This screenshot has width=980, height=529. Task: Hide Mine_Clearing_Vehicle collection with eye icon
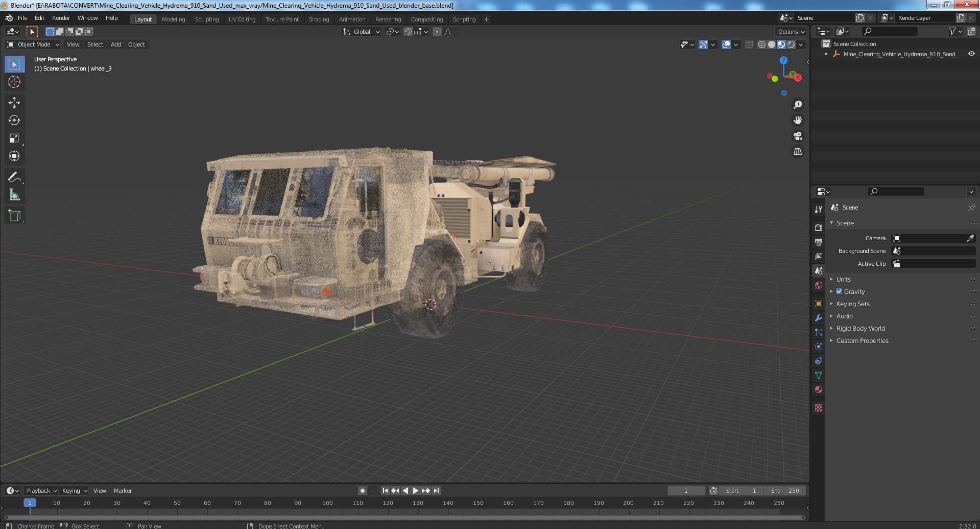point(971,54)
